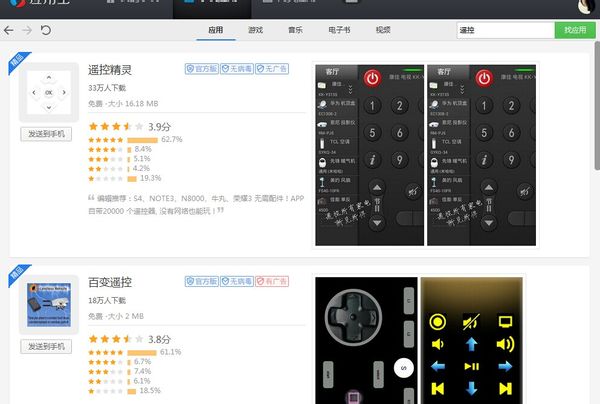Viewport: 600px width, 404px height.
Task: Click the 官方版 badge for 百变遥控
Action: click(x=202, y=281)
